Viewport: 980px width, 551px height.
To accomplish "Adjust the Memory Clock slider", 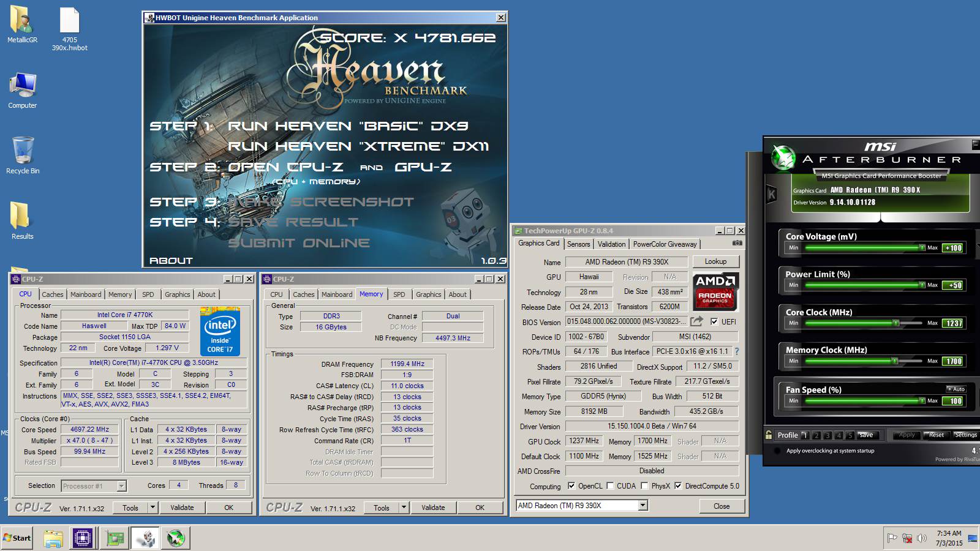I will pyautogui.click(x=865, y=361).
